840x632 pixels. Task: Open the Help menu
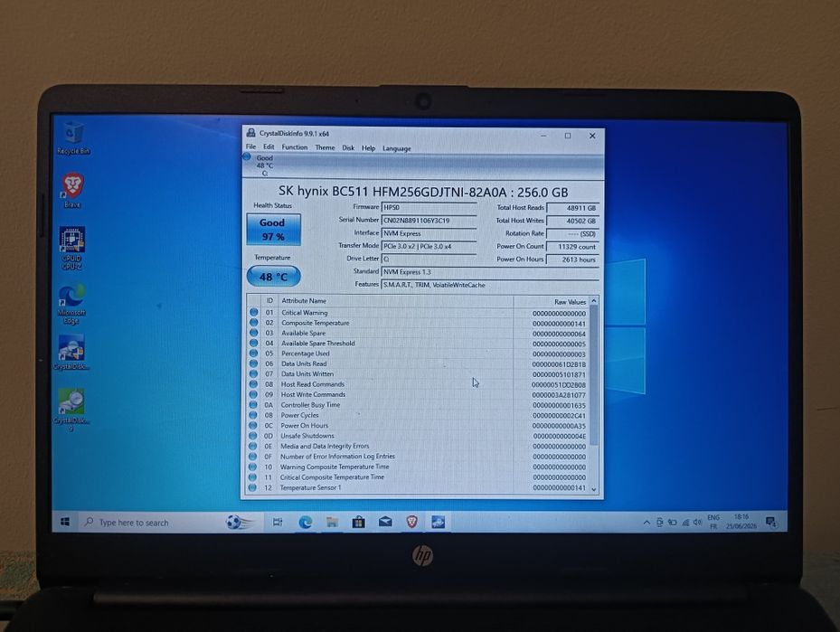(x=369, y=147)
